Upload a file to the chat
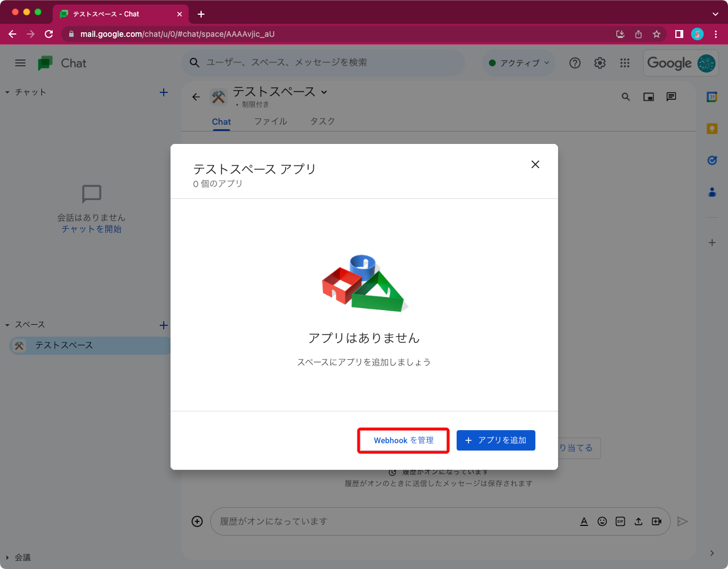728x569 pixels. (x=638, y=521)
